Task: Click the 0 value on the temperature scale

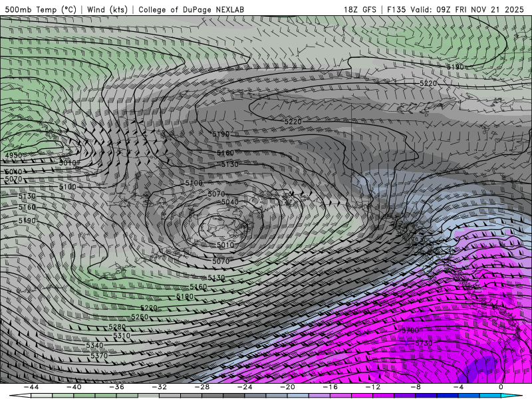Action: [x=501, y=387]
